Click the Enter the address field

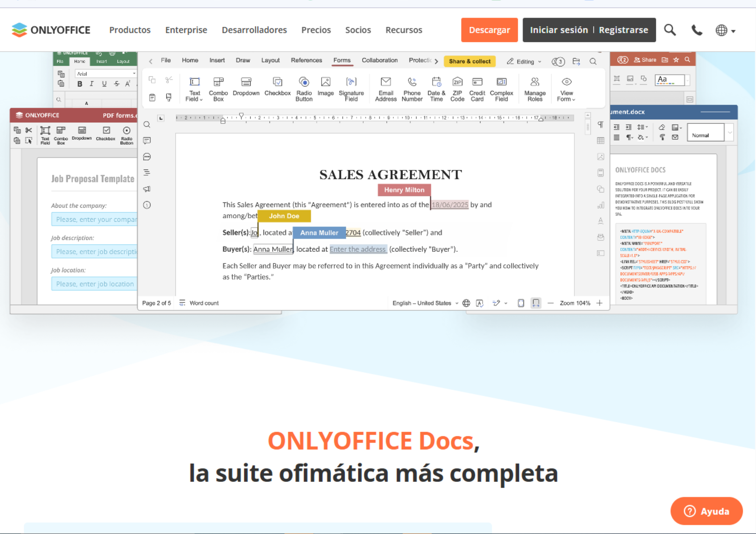click(x=358, y=249)
